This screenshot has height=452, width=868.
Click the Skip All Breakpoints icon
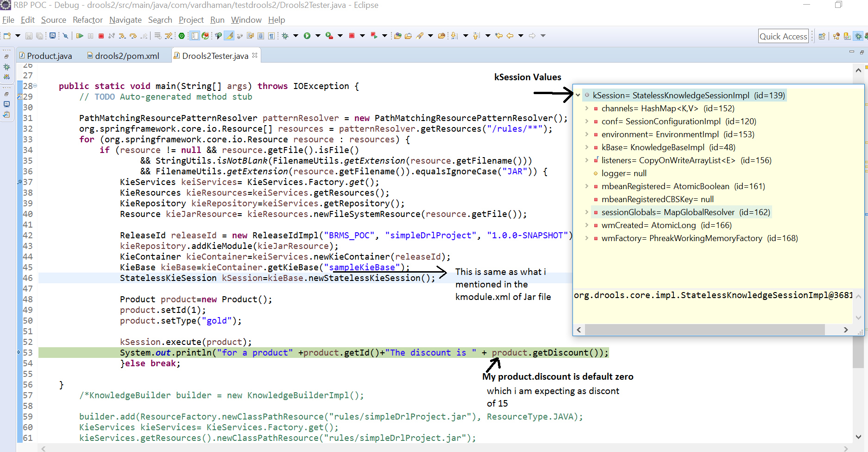[x=65, y=36]
